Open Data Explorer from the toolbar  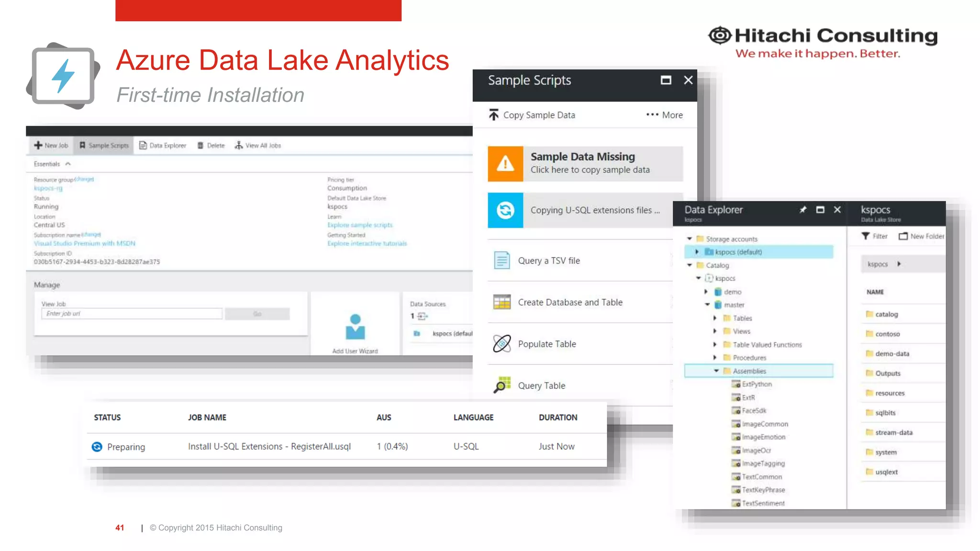tap(163, 145)
